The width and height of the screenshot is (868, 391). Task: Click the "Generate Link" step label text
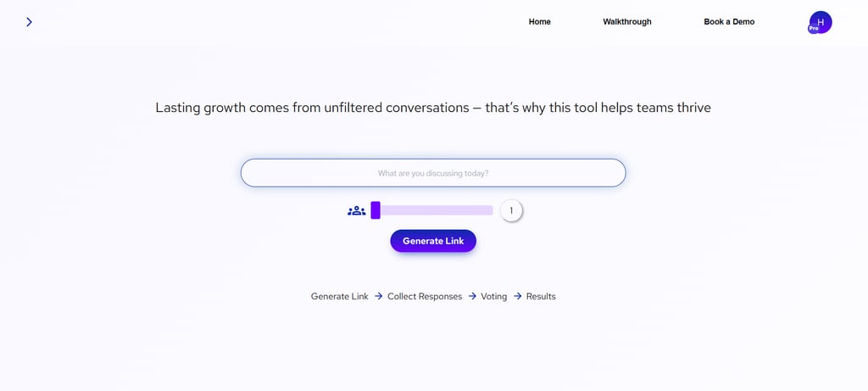(339, 297)
